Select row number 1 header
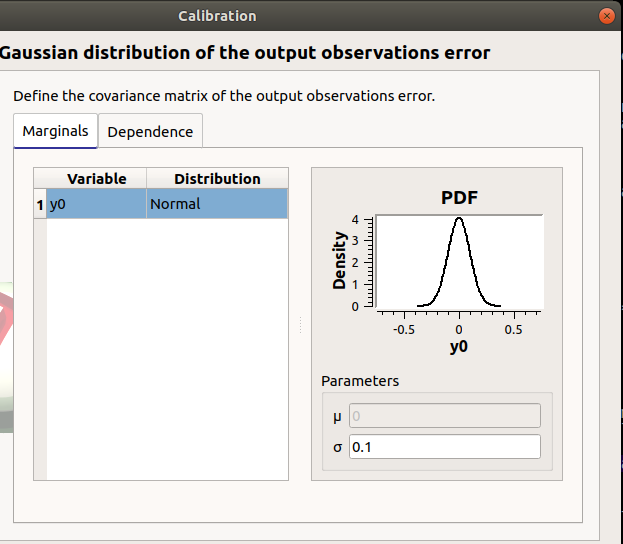The height and width of the screenshot is (544, 623). coord(40,204)
